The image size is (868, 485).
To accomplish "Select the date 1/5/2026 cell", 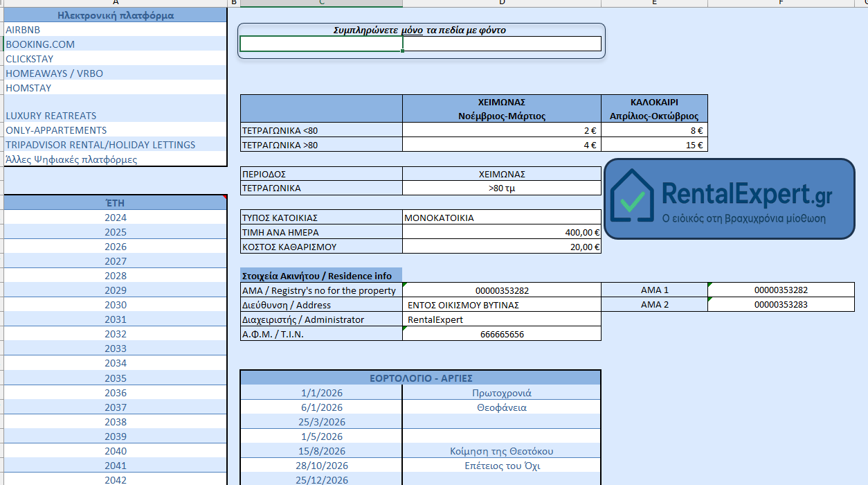I will point(321,436).
